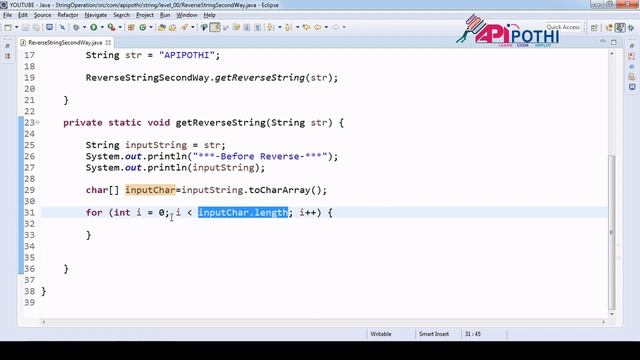Screen dimensions: 640x360
Task: Click the top icon in left trim bar
Action: click(7, 46)
